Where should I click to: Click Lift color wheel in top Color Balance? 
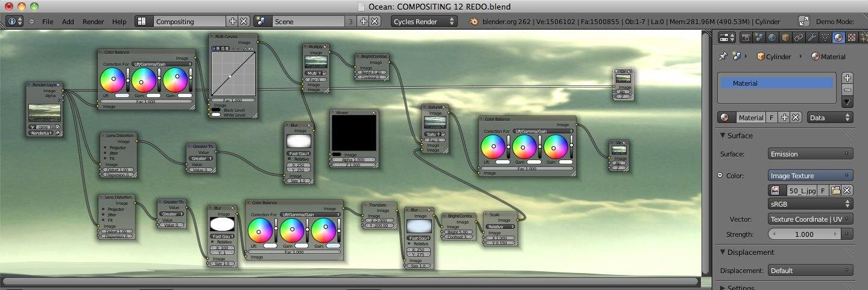click(112, 80)
